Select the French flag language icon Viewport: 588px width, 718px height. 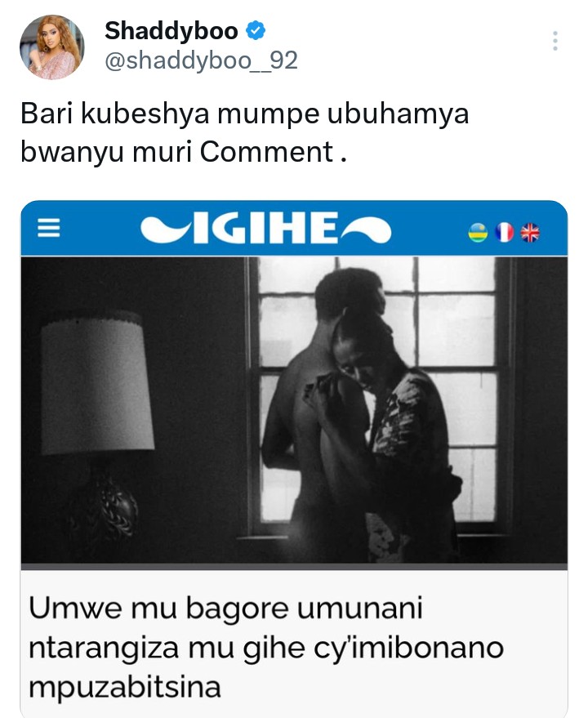[x=504, y=233]
